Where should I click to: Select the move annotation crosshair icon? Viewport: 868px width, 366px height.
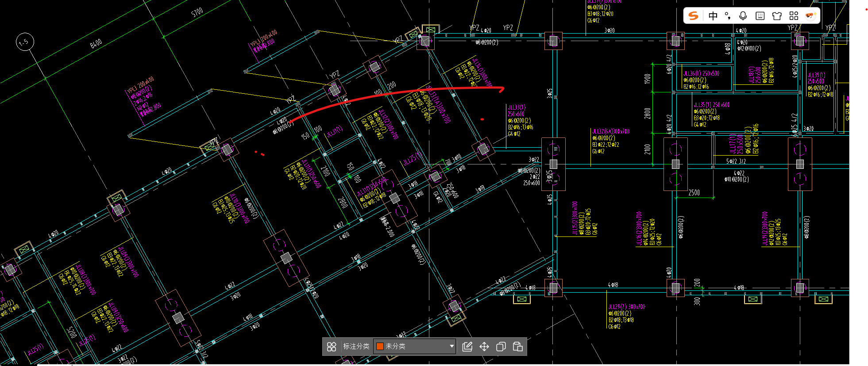[x=484, y=347]
